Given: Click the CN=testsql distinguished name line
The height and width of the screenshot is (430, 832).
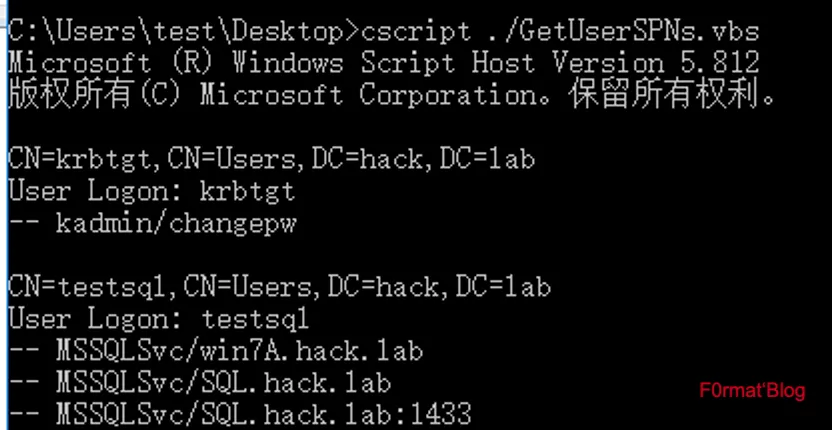Looking at the screenshot, I should tap(278, 287).
